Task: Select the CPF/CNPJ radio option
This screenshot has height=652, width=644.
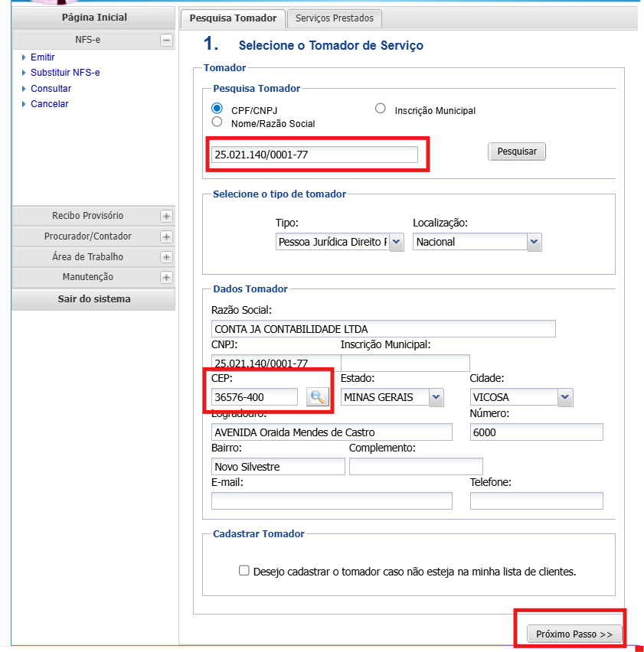Action: pos(217,109)
